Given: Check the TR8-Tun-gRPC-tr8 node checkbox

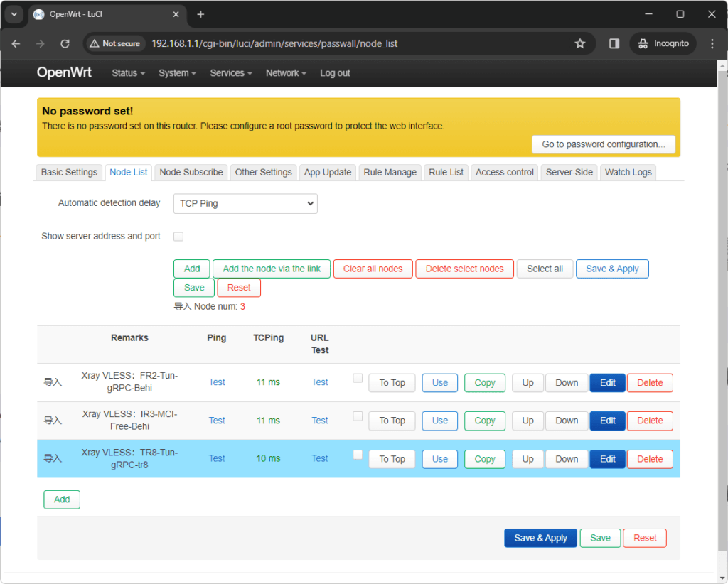Looking at the screenshot, I should (358, 455).
